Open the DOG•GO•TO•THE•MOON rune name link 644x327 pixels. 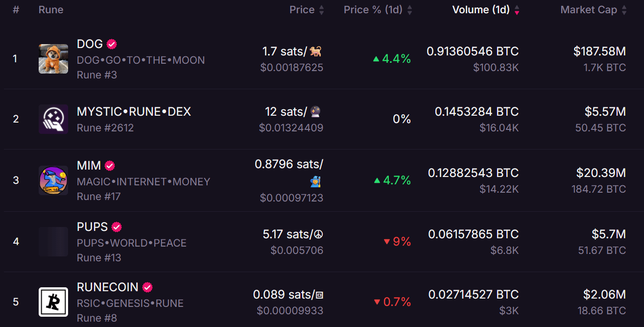point(141,60)
